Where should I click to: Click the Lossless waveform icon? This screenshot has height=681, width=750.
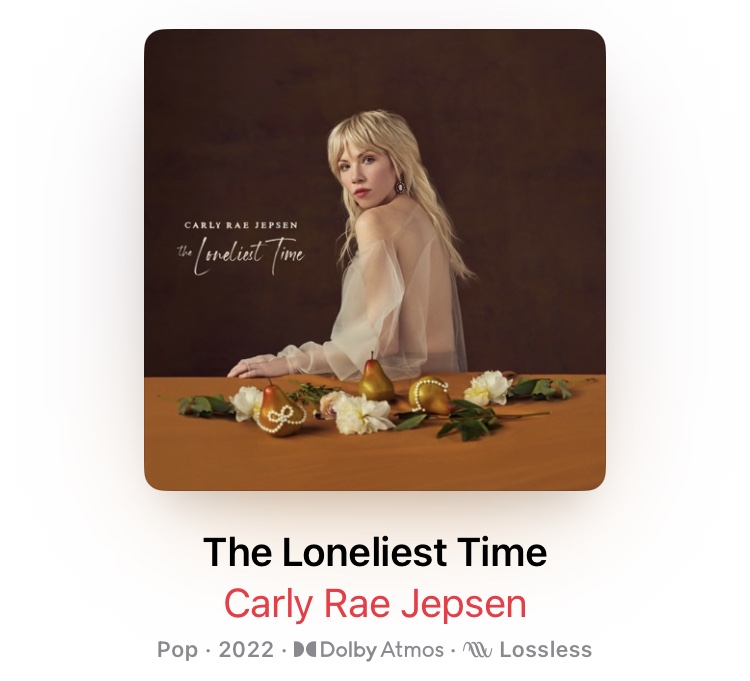[477, 649]
